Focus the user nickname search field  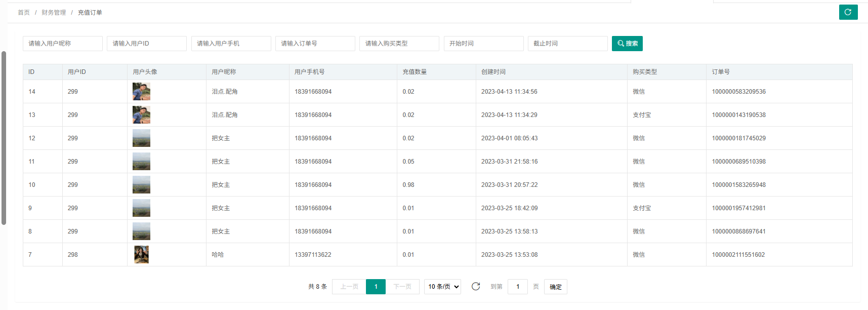tap(62, 44)
